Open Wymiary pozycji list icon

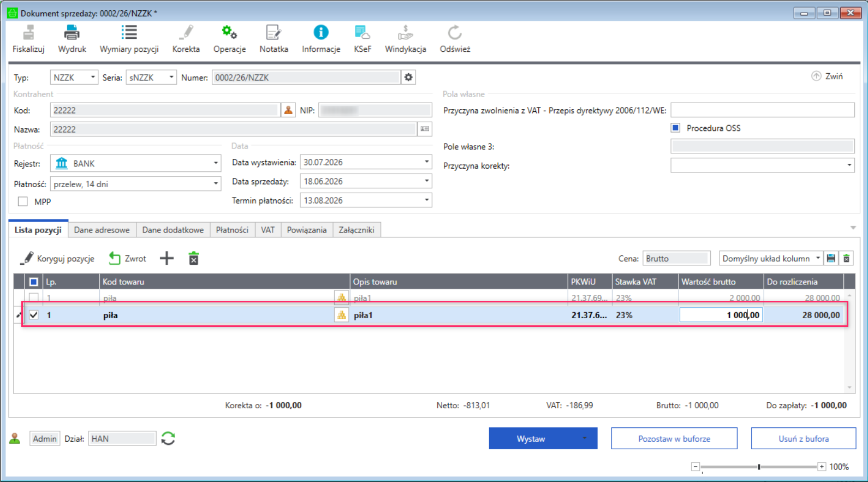coord(129,33)
